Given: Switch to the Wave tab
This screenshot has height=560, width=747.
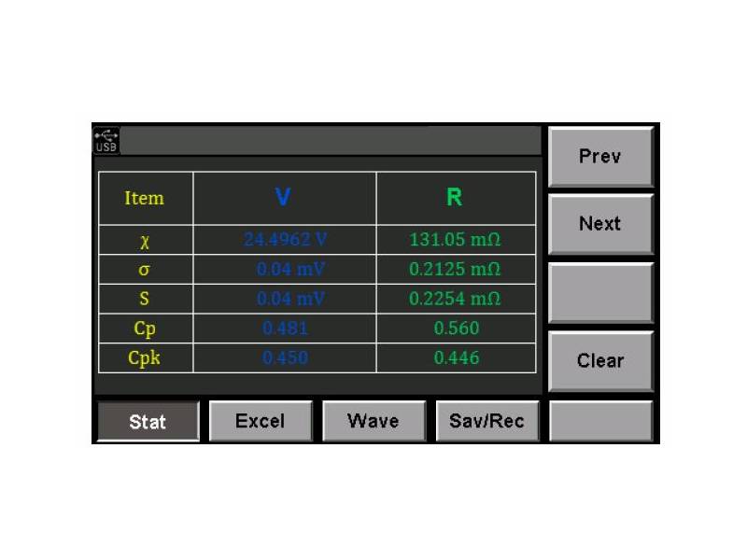Looking at the screenshot, I should click(x=373, y=421).
